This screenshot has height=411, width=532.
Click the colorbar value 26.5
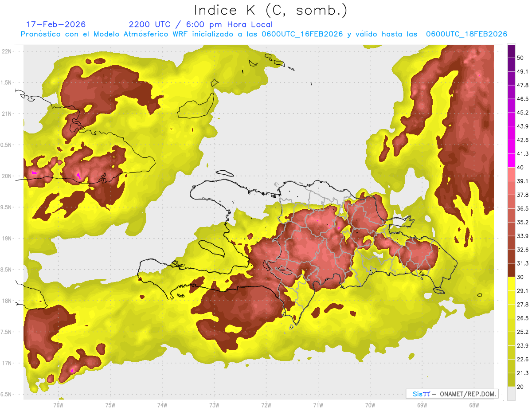pos(523,318)
